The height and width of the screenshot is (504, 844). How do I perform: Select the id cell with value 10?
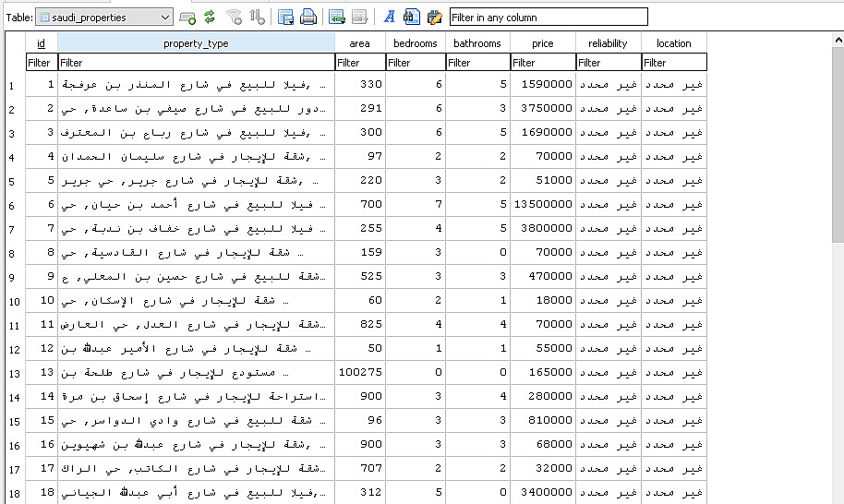[42, 301]
